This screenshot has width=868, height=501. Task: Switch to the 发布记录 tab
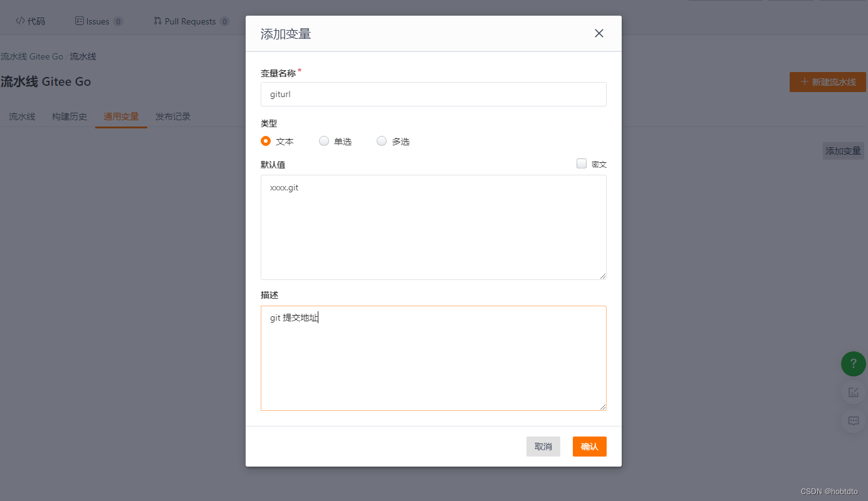click(x=173, y=116)
